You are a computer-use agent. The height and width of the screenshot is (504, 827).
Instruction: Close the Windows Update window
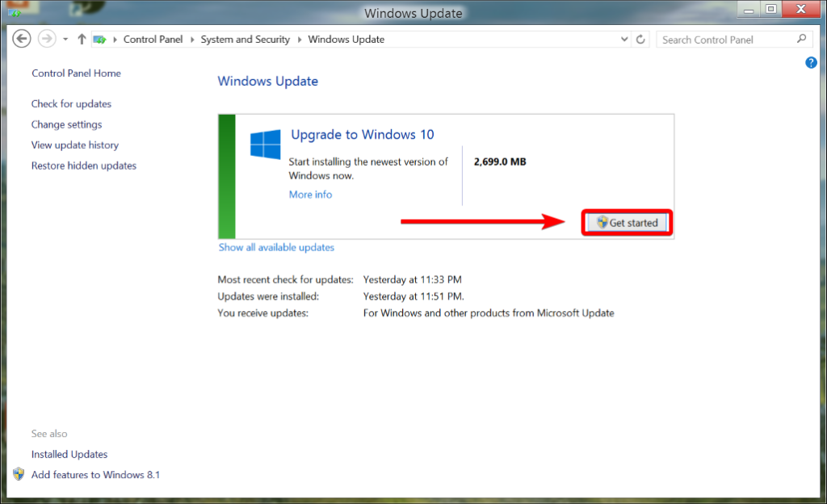click(x=801, y=9)
